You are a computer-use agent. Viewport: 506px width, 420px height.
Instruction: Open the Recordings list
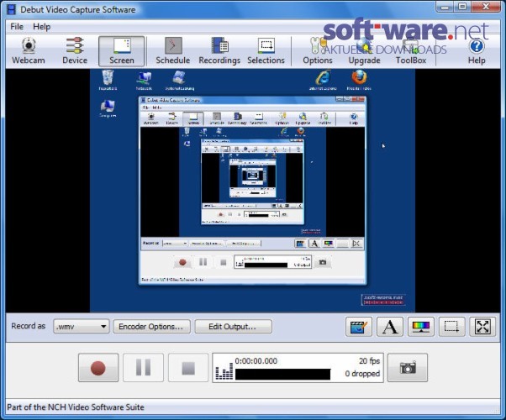click(219, 51)
